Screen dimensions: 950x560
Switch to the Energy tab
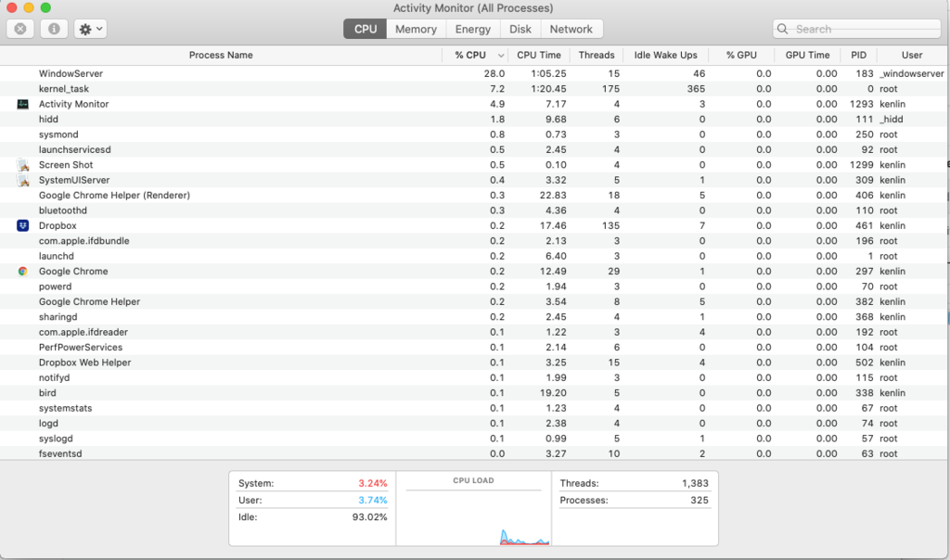[x=473, y=29]
